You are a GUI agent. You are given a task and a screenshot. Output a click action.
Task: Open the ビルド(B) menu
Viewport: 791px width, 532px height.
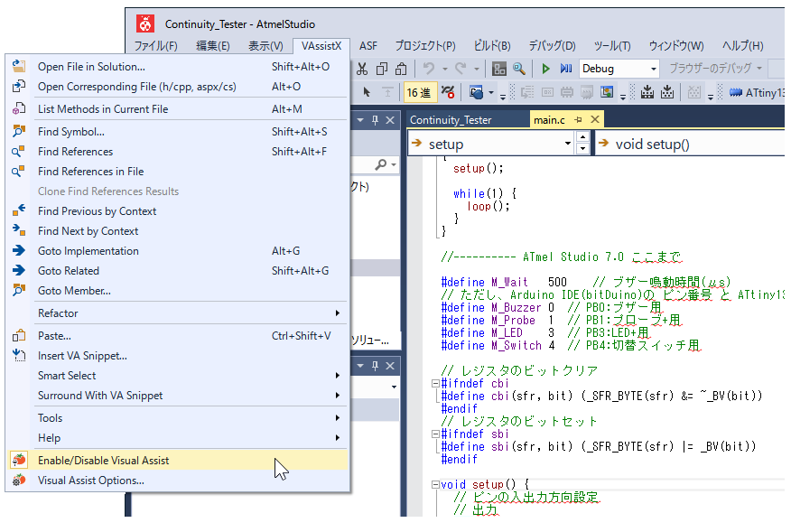[492, 46]
